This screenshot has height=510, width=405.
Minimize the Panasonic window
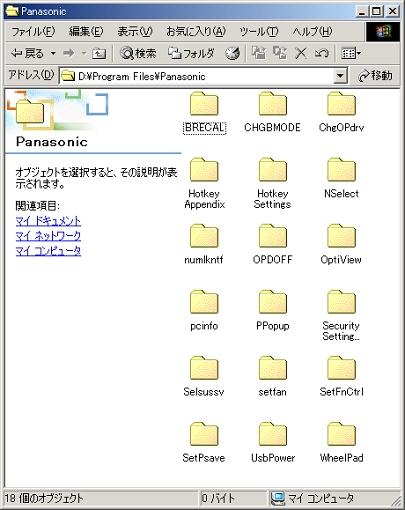pyautogui.click(x=363, y=11)
